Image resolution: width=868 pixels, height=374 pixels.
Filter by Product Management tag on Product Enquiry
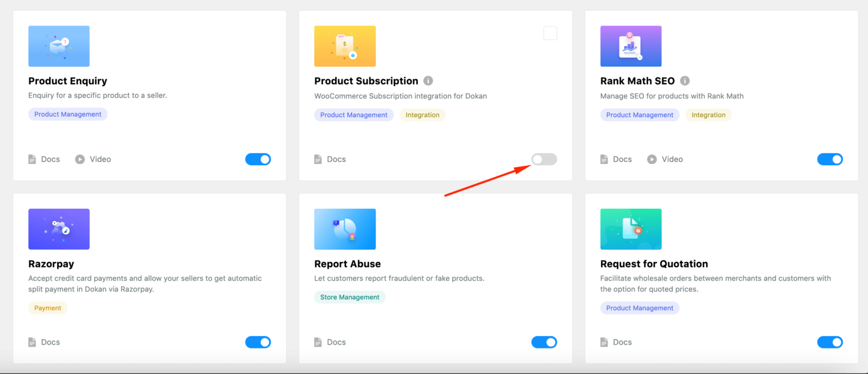(x=68, y=114)
